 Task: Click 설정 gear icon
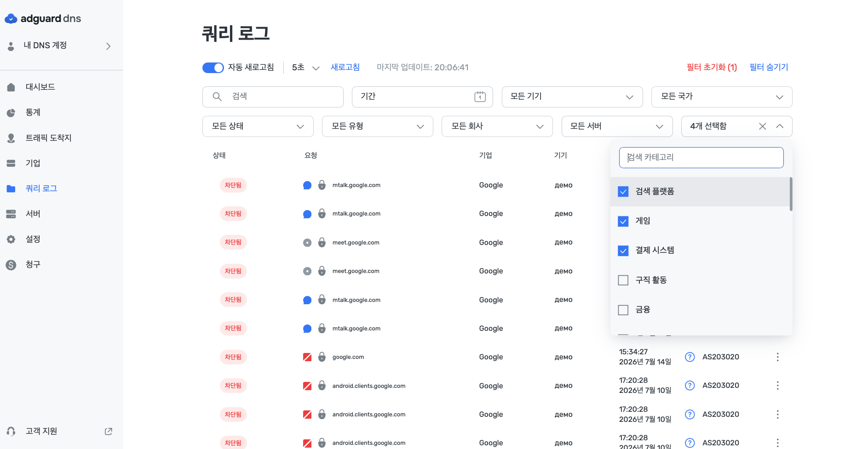11,239
